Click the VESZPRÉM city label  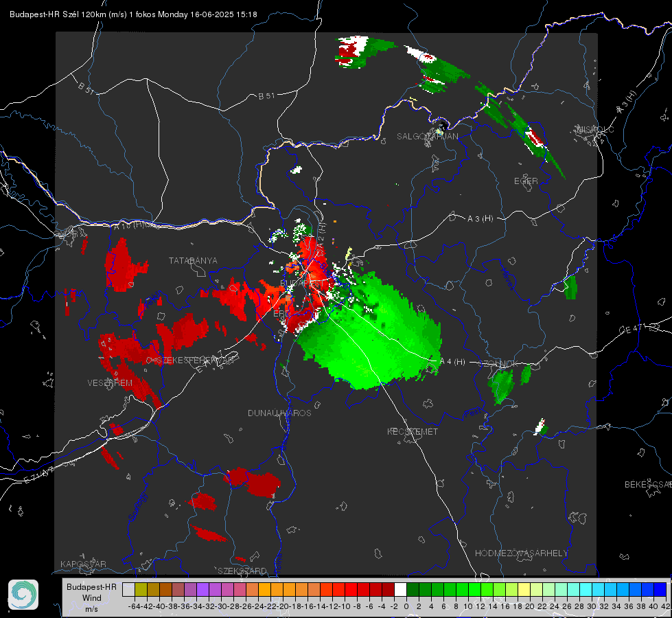click(110, 382)
